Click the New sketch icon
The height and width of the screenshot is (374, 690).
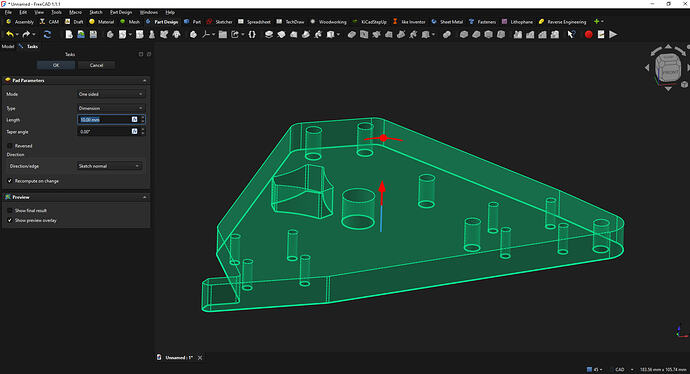pyautogui.click(x=122, y=34)
